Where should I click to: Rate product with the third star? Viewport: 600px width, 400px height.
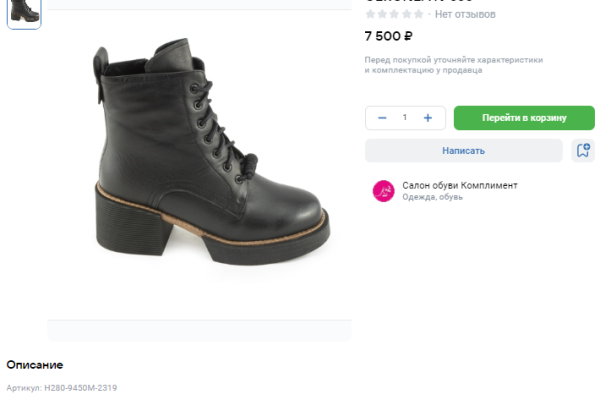pyautogui.click(x=394, y=15)
